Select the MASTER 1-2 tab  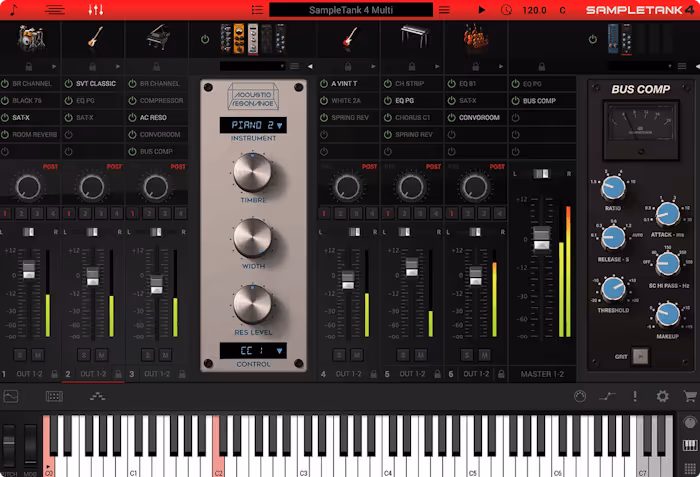click(x=542, y=374)
